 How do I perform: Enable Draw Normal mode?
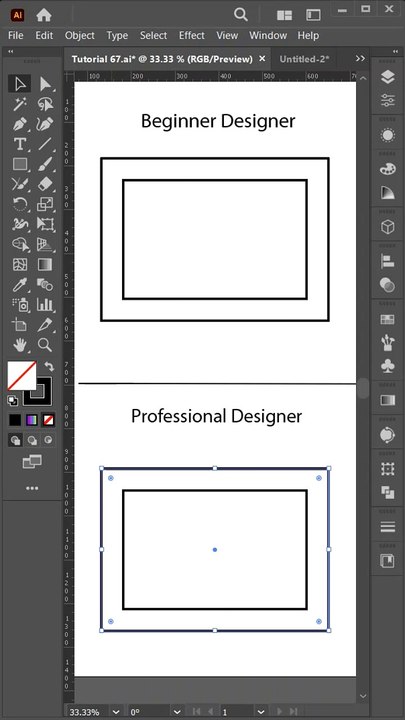coord(15,440)
